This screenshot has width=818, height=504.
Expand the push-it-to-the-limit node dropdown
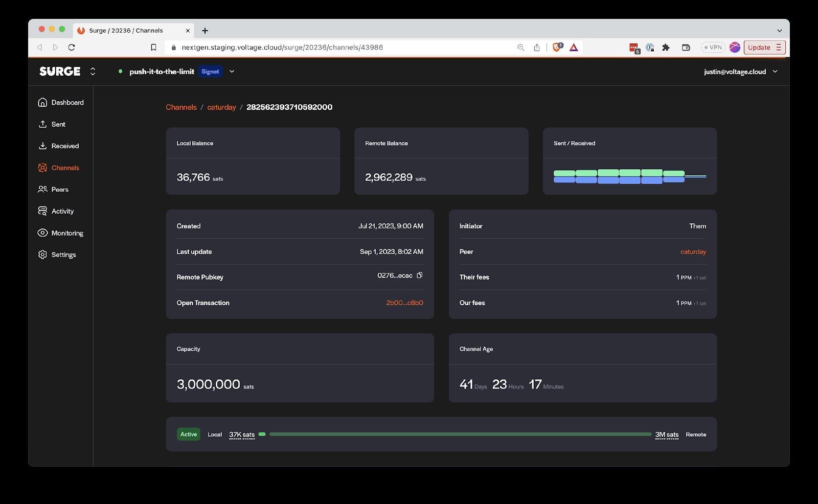tap(232, 72)
